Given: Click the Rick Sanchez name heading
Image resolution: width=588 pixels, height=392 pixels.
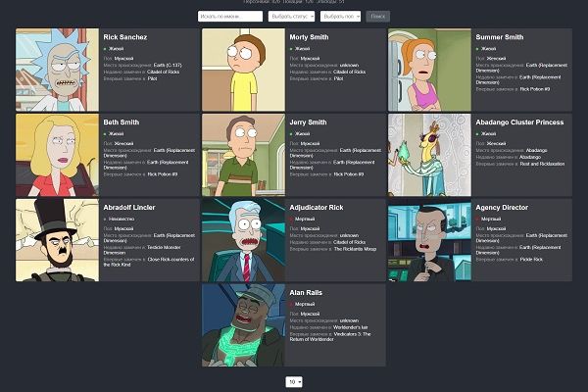Looking at the screenshot, I should tap(125, 37).
